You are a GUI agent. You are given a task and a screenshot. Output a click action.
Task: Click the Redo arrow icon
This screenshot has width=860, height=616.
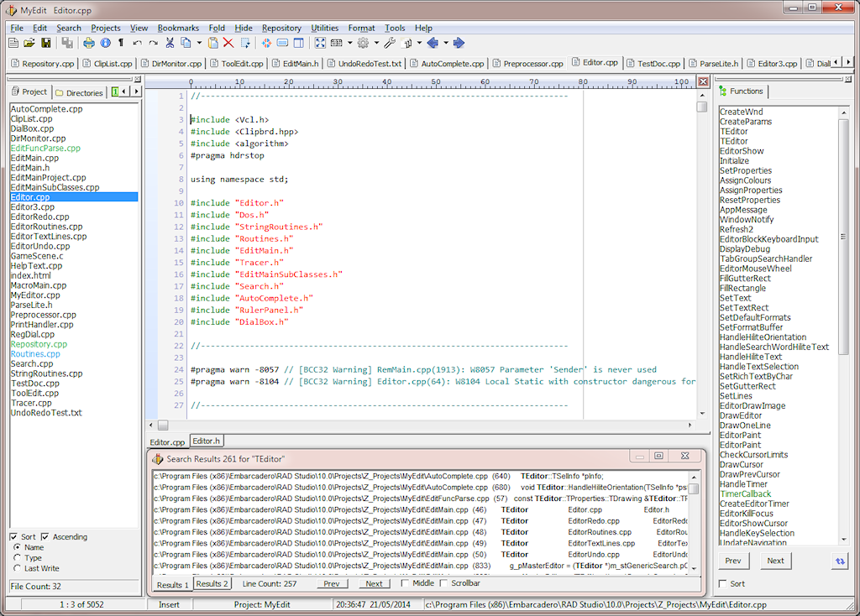pyautogui.click(x=154, y=43)
